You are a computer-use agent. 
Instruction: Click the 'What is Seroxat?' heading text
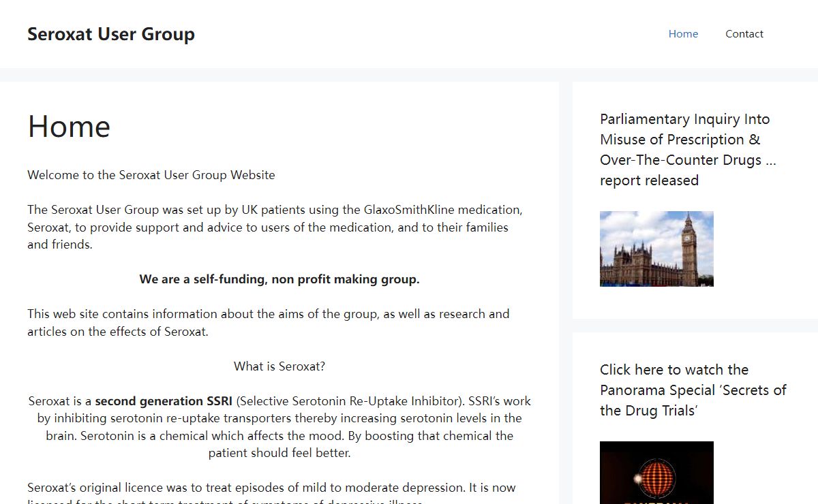[x=279, y=366]
